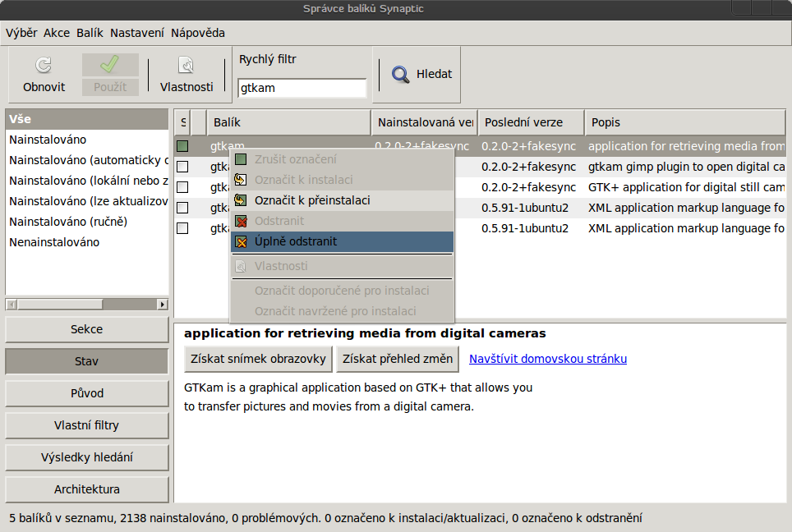Toggle checkbox of GTK+ digital still camera row
The image size is (792, 532).
tap(182, 187)
